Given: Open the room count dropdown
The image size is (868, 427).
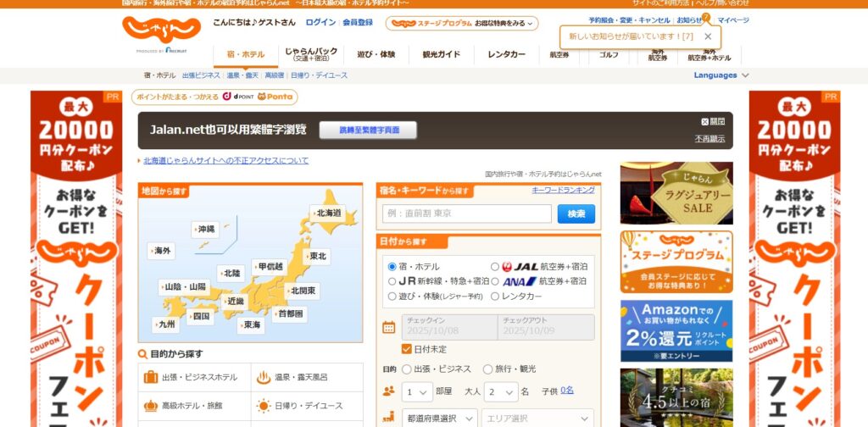Looking at the screenshot, I should pyautogui.click(x=417, y=391).
